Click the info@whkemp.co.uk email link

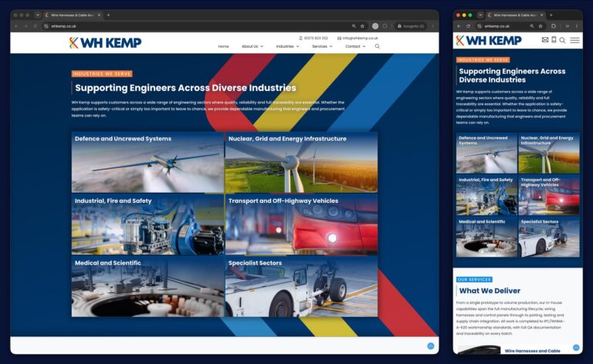click(357, 38)
